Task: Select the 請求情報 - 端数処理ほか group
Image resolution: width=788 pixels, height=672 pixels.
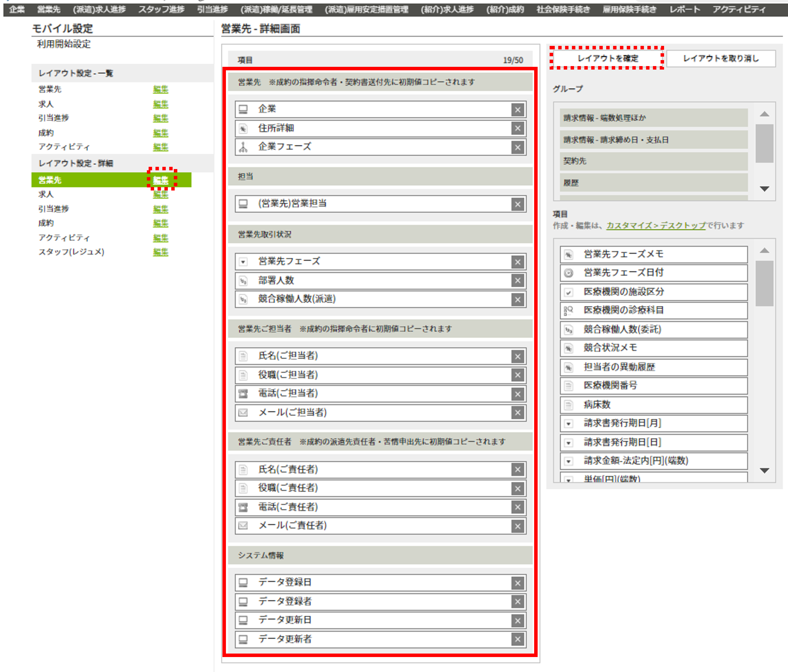Action: 653,118
